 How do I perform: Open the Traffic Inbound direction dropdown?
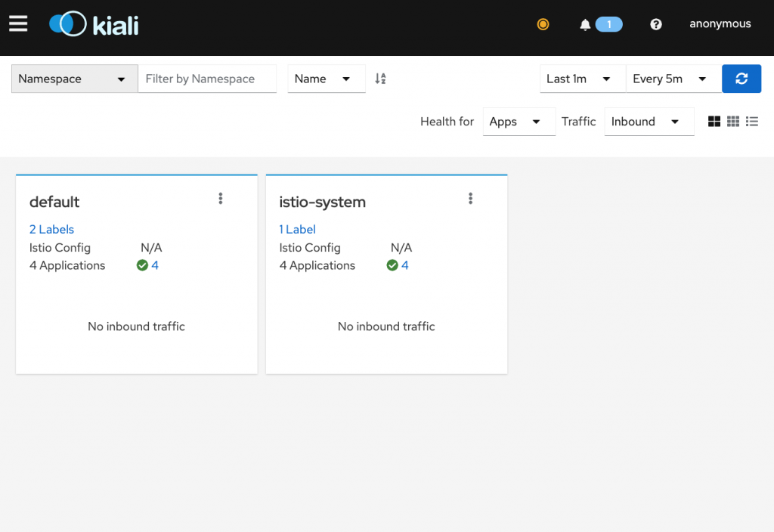[x=649, y=122]
